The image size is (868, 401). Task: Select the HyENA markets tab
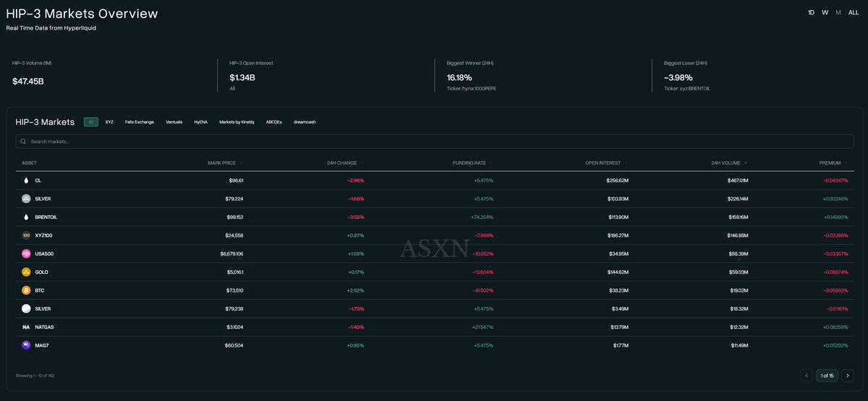tap(200, 122)
